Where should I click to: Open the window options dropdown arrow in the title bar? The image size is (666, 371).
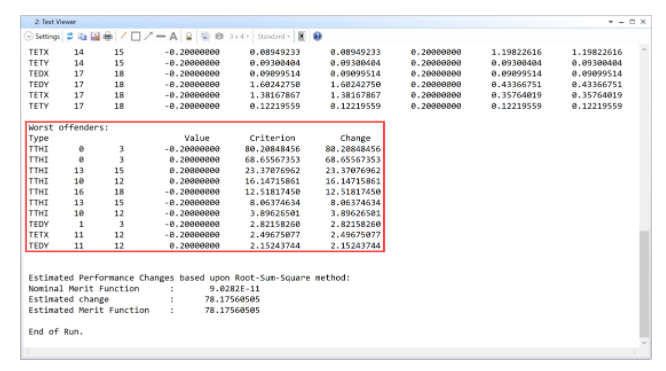tap(610, 22)
